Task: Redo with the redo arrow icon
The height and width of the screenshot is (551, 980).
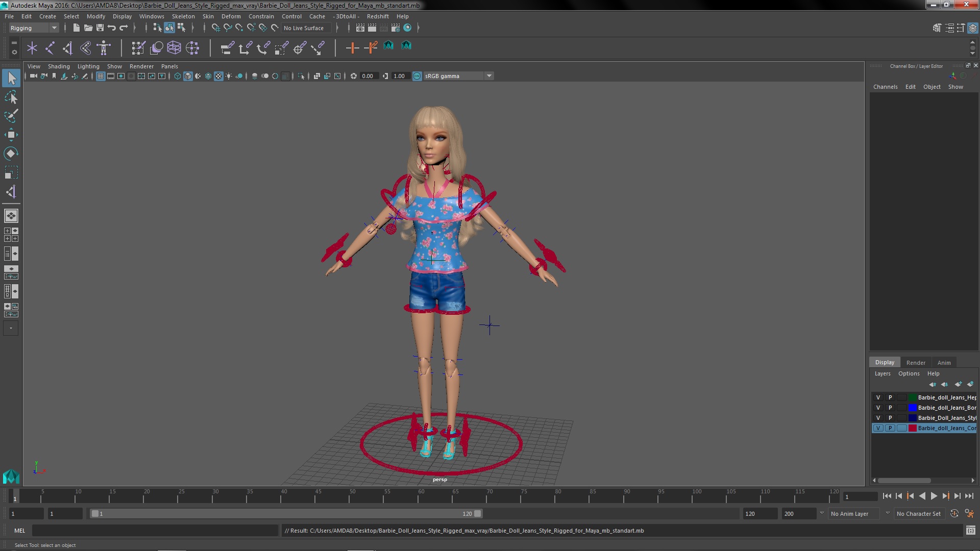Action: point(124,28)
